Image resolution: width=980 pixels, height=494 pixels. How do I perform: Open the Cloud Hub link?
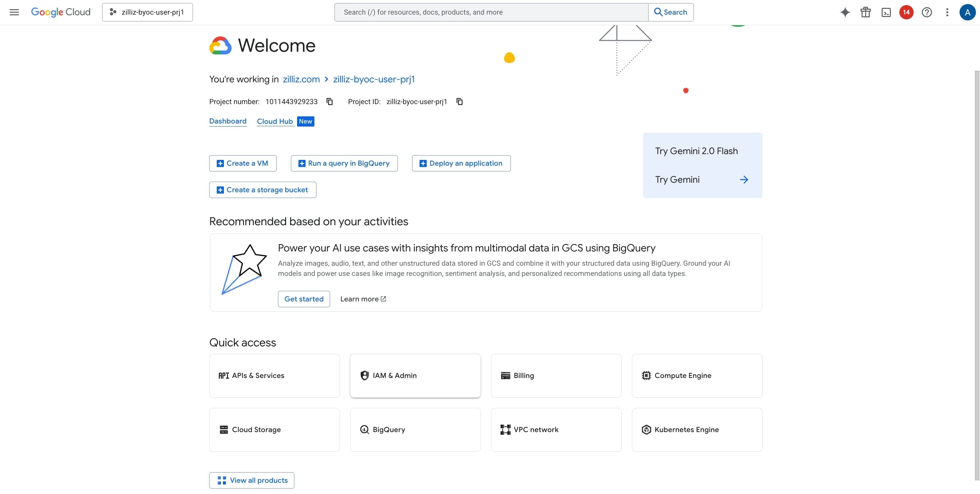tap(275, 121)
